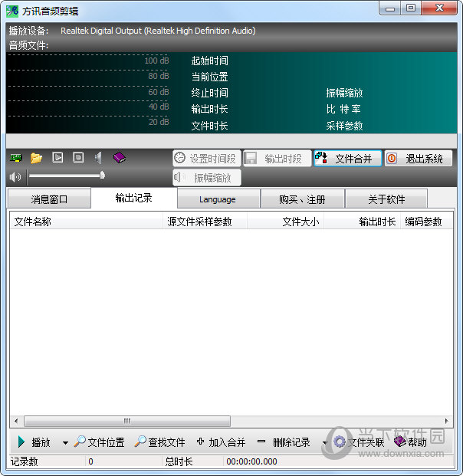463x476 pixels.
Task: Click 终止时间 label
Action: click(209, 93)
